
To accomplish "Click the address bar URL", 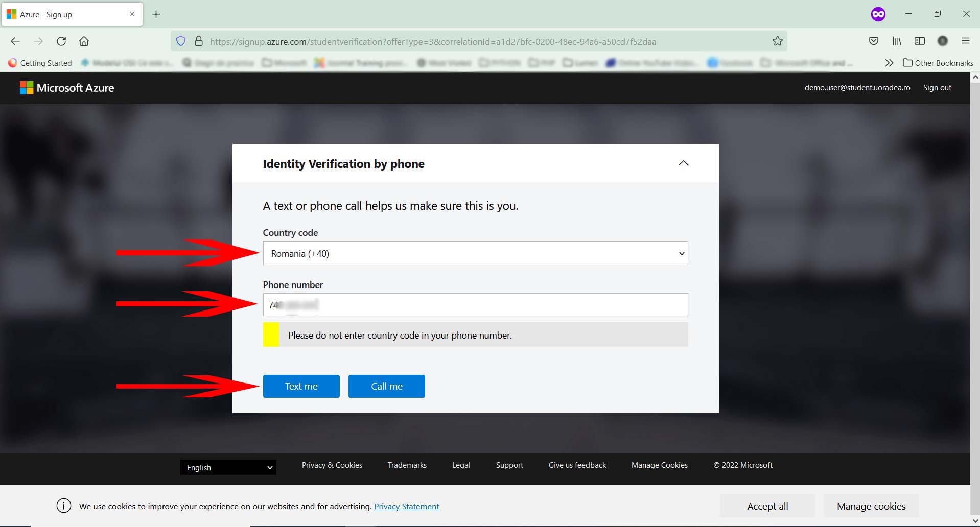I will coord(433,42).
